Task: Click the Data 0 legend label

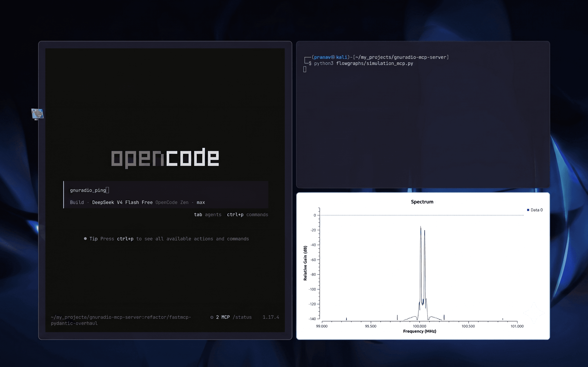Action: click(x=536, y=210)
